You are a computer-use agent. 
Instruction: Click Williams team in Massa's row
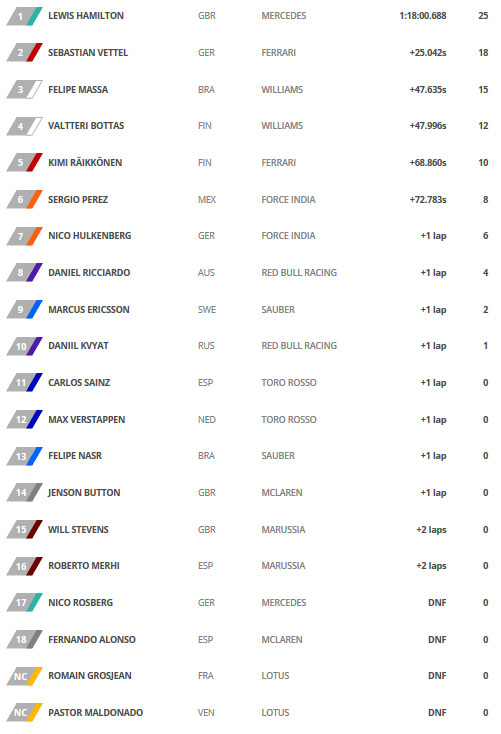(x=282, y=89)
